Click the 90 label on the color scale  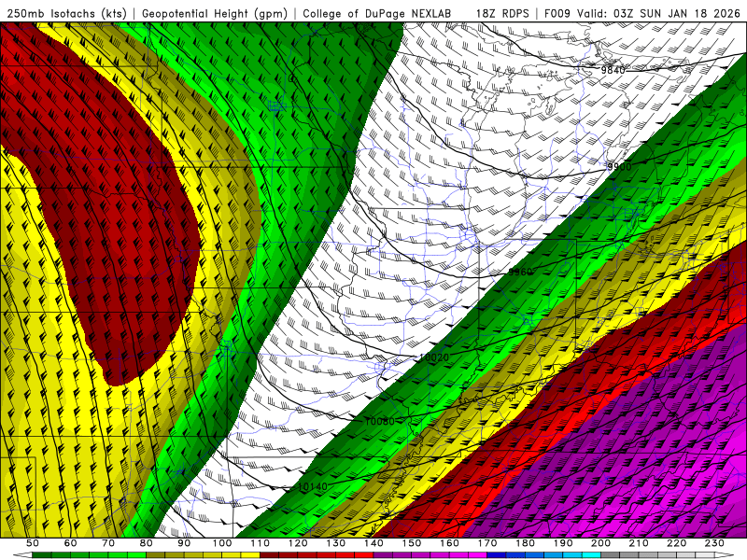tap(184, 543)
